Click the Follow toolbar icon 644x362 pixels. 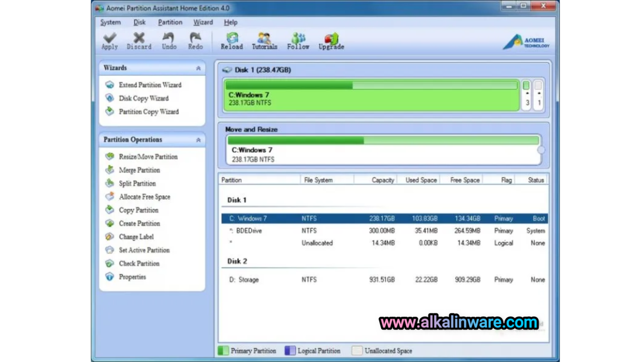pos(298,38)
